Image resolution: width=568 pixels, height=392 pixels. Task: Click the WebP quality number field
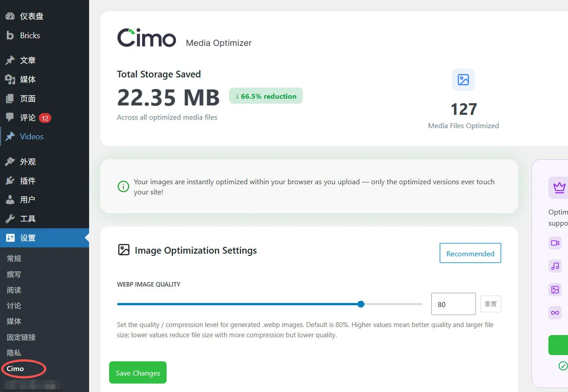coord(453,304)
